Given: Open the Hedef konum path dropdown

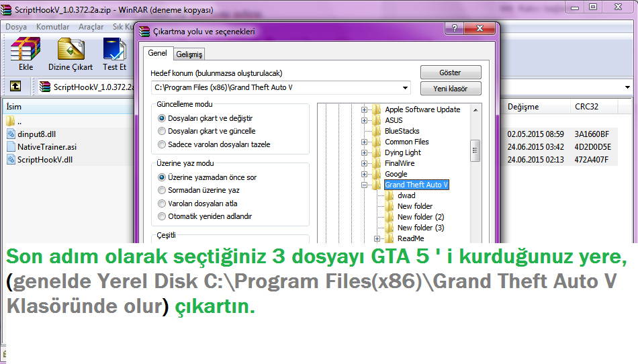Looking at the screenshot, I should (405, 88).
